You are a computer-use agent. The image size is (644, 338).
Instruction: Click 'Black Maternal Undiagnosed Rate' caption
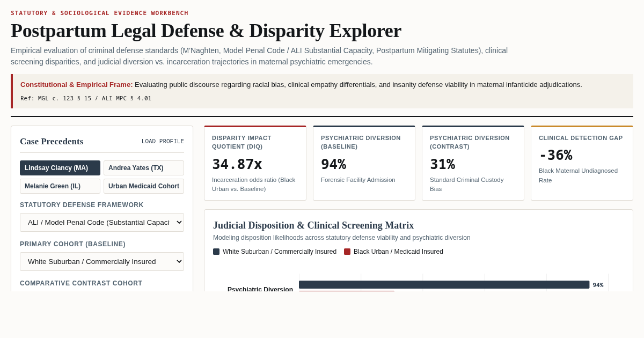pos(578,175)
